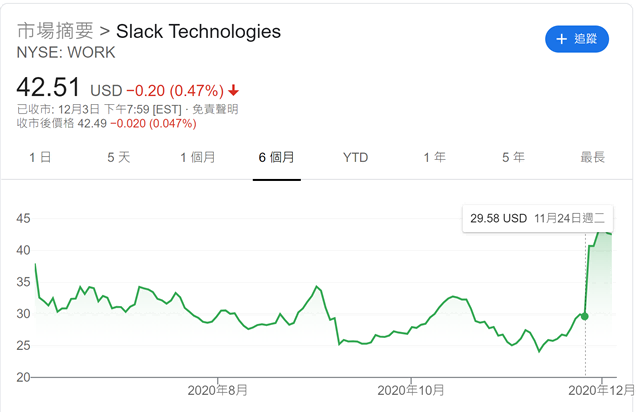The height and width of the screenshot is (412, 640).
Task: Select the 6 個月 range tab
Action: [276, 157]
